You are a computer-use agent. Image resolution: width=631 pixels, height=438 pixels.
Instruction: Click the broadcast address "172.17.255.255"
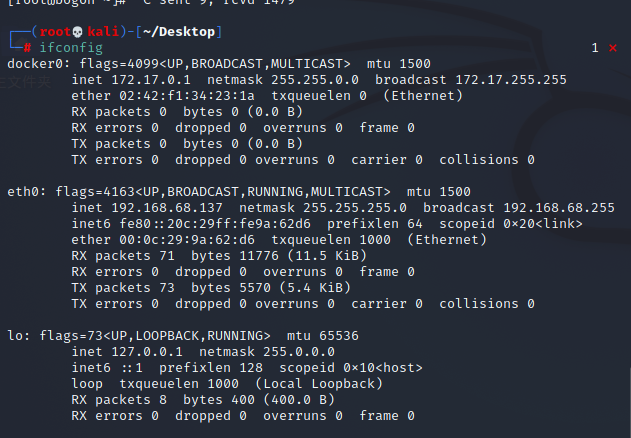click(x=511, y=80)
